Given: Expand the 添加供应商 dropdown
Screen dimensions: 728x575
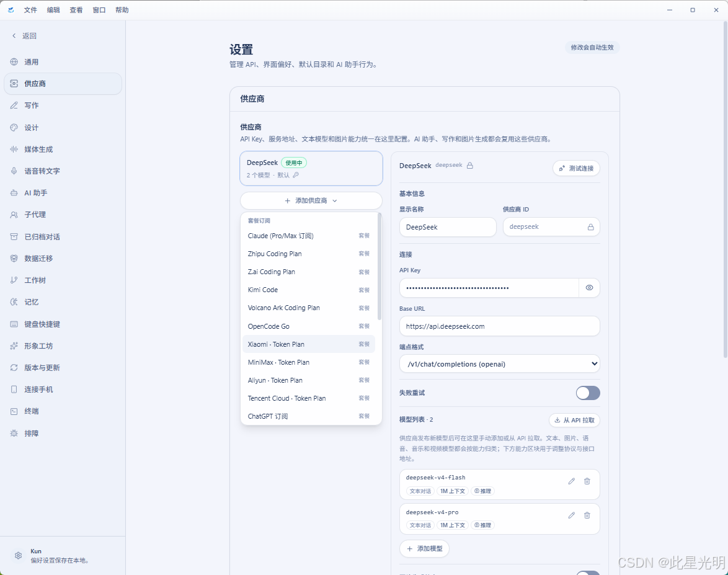Looking at the screenshot, I should tap(311, 200).
